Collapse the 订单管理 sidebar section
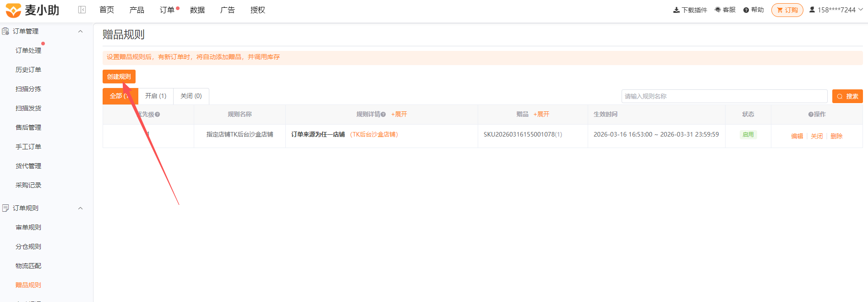The width and height of the screenshot is (868, 302). [x=81, y=31]
